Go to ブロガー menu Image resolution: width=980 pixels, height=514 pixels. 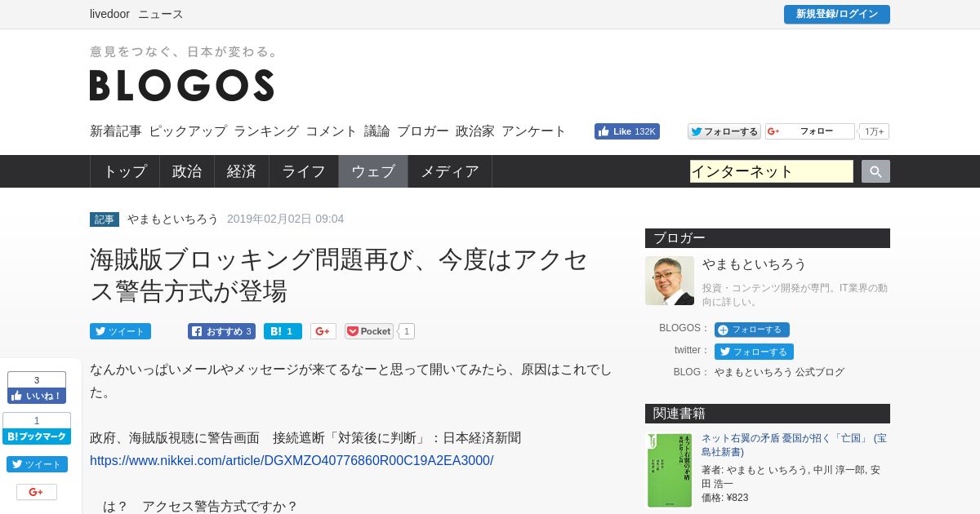pos(423,131)
